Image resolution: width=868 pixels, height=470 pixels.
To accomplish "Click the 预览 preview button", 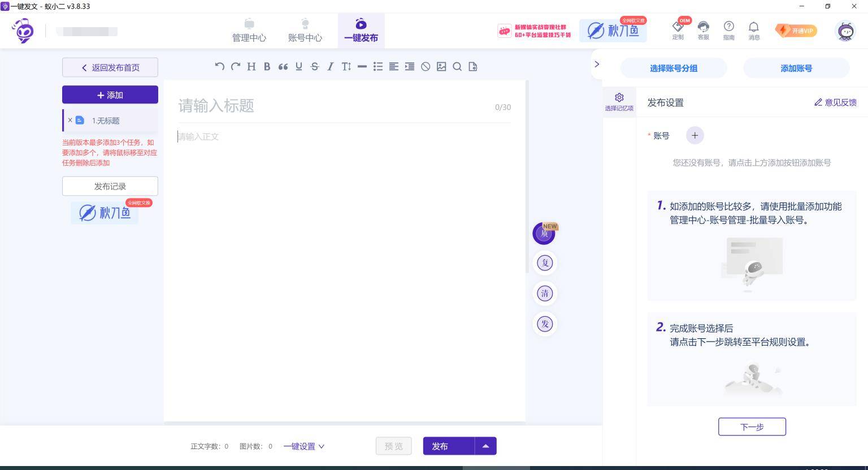I will tap(394, 446).
